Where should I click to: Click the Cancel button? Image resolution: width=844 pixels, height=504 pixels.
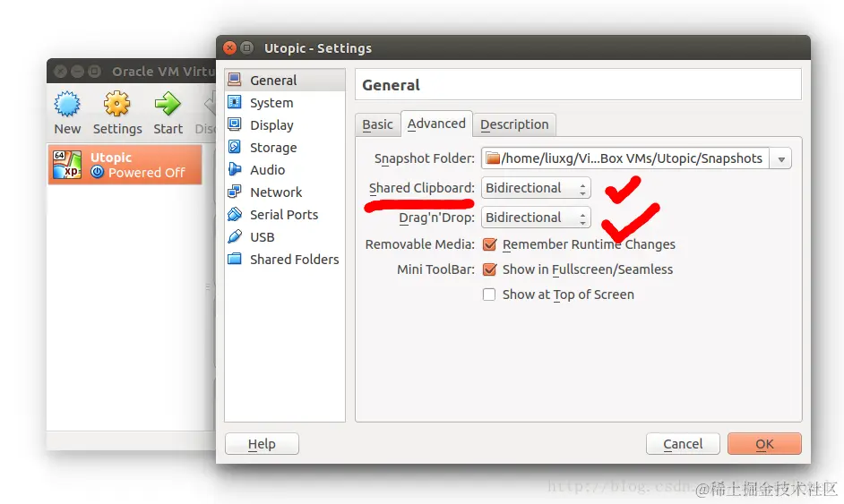tap(683, 444)
